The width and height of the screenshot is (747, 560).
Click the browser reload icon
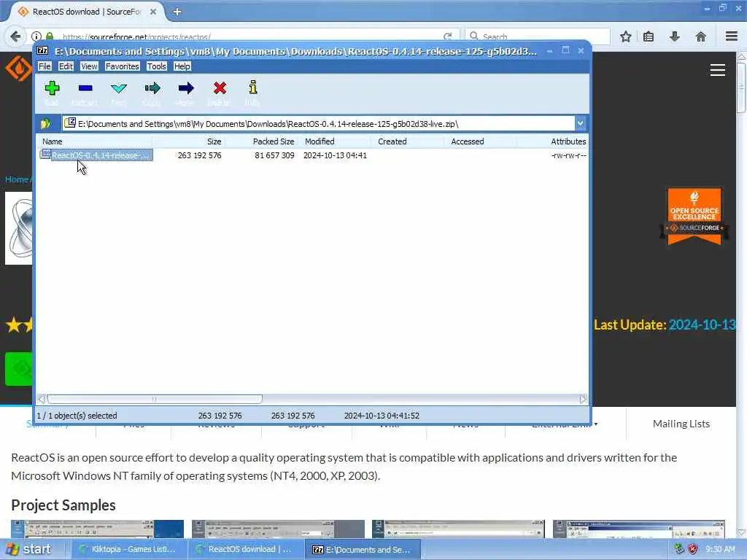click(447, 36)
